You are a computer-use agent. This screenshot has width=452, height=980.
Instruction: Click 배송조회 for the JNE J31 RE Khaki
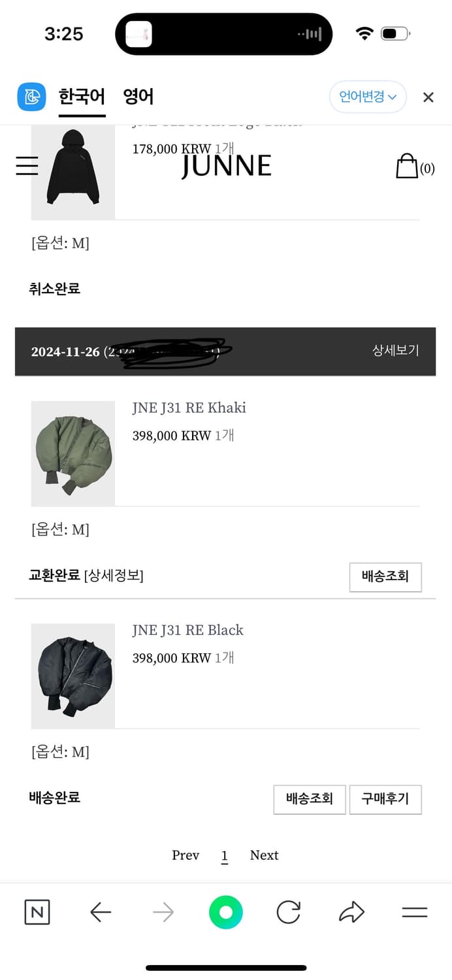coord(385,577)
